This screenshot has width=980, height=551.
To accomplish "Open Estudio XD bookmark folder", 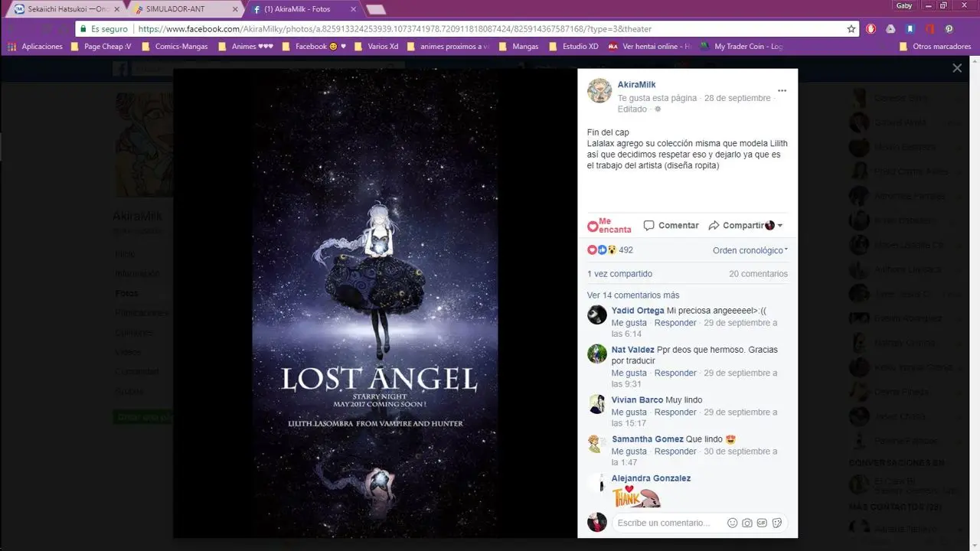I will tap(573, 46).
